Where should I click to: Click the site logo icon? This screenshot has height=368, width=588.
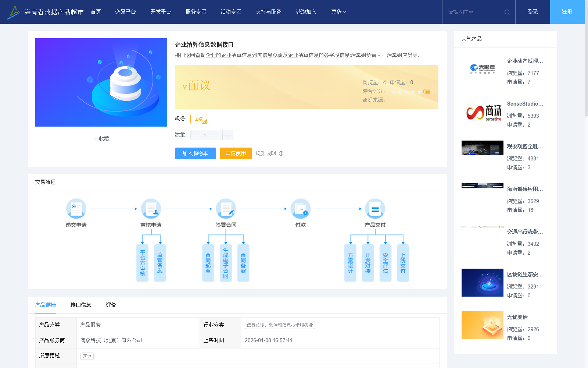point(14,12)
